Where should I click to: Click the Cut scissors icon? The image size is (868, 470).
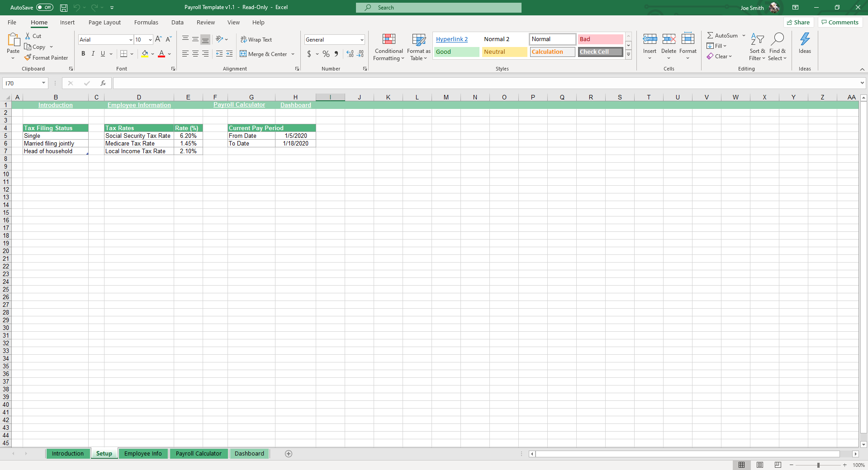(28, 36)
